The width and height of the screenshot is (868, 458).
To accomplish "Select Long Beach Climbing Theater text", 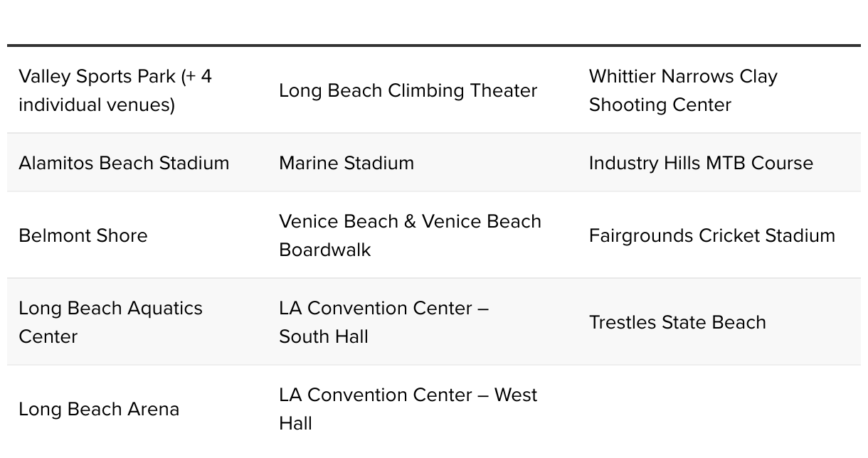I will coord(408,90).
